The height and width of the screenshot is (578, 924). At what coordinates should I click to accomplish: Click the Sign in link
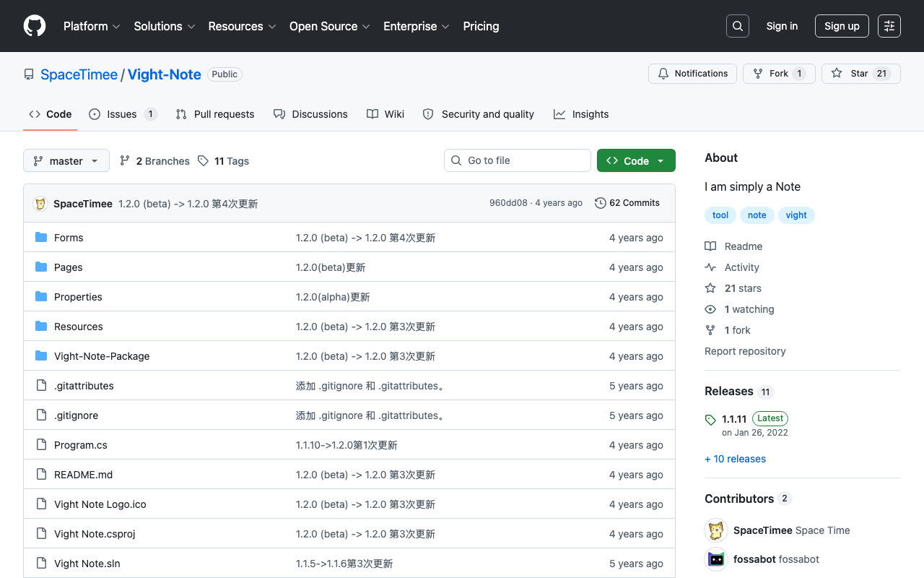[x=782, y=26]
